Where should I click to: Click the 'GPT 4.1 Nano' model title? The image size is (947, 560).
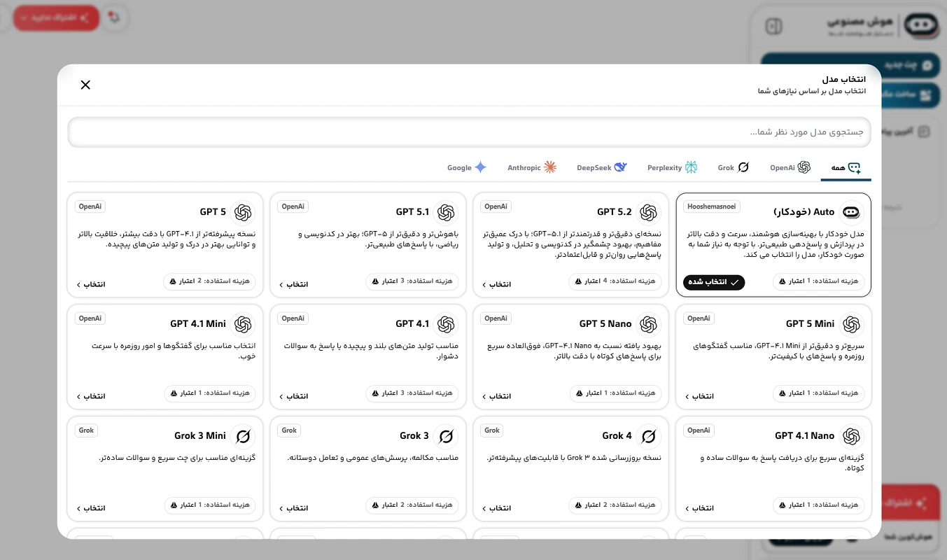[805, 436]
